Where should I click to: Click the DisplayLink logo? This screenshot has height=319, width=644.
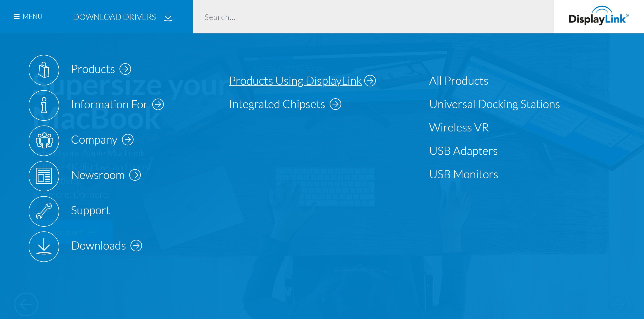pos(598,16)
